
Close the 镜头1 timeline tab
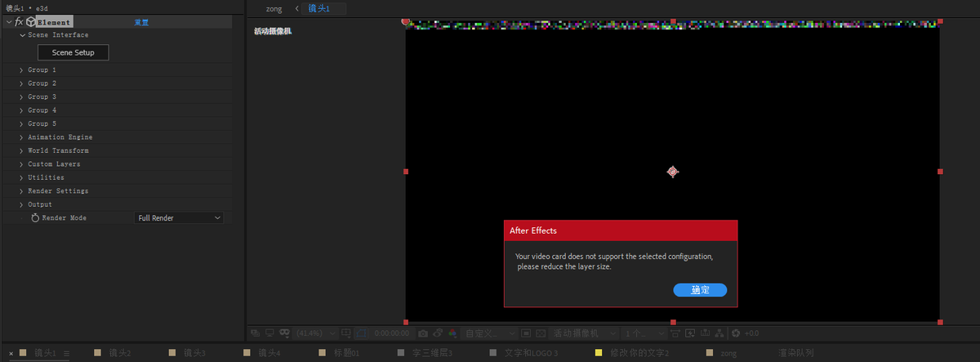(x=11, y=353)
